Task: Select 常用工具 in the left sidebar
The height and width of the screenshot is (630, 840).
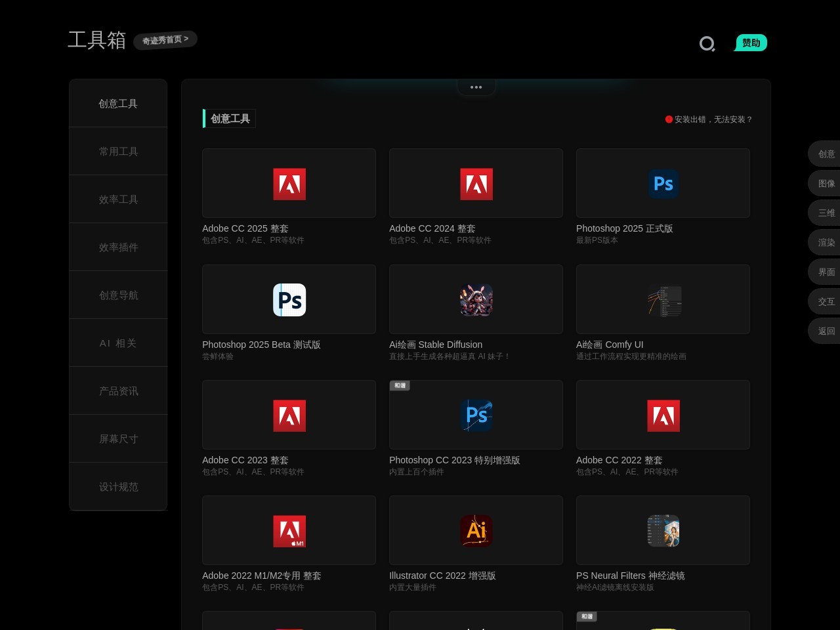Action: coord(118,152)
